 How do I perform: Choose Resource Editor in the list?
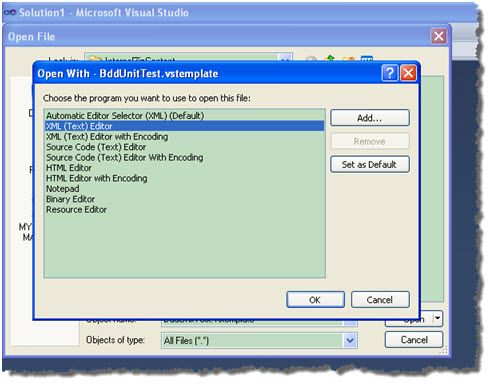184,209
